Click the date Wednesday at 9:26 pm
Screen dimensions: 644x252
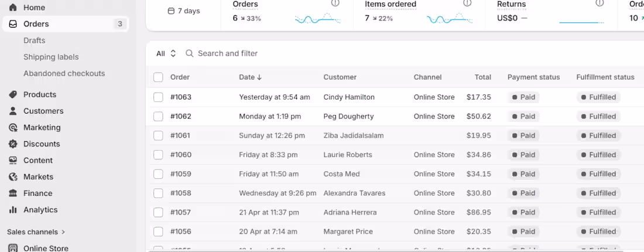point(278,193)
